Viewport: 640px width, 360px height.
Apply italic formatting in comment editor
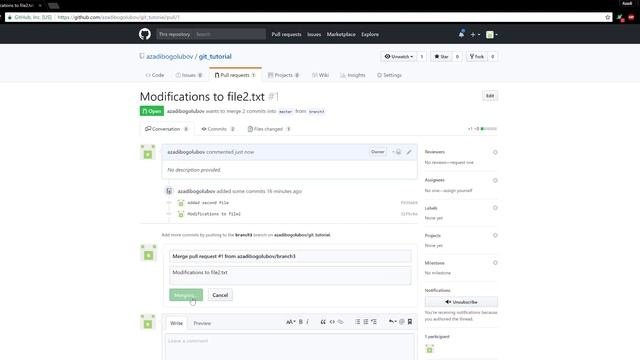point(308,322)
